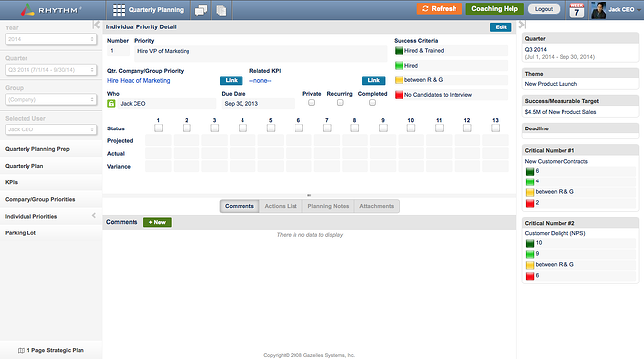The width and height of the screenshot is (644, 359).
Task: Toggle the Recurring checkbox
Action: tap(340, 103)
